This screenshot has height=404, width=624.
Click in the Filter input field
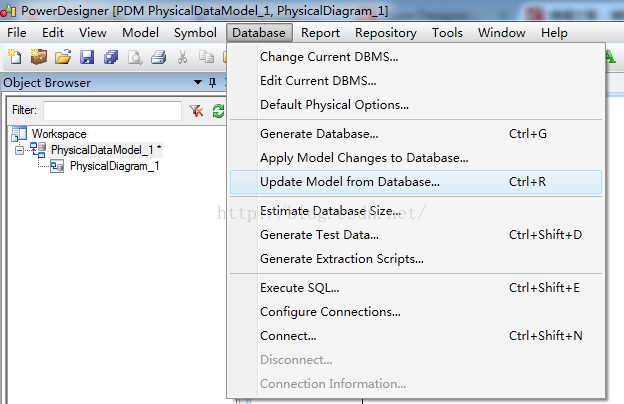click(112, 110)
